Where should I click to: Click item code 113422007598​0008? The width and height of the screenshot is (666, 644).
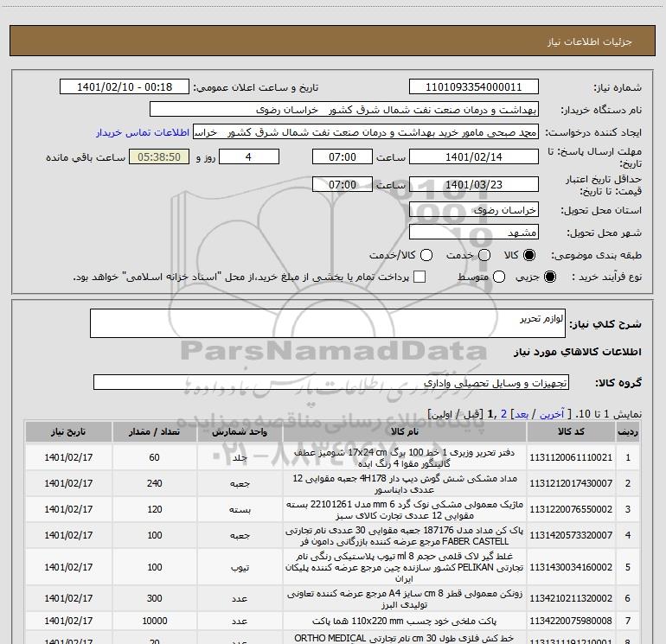[571, 621]
